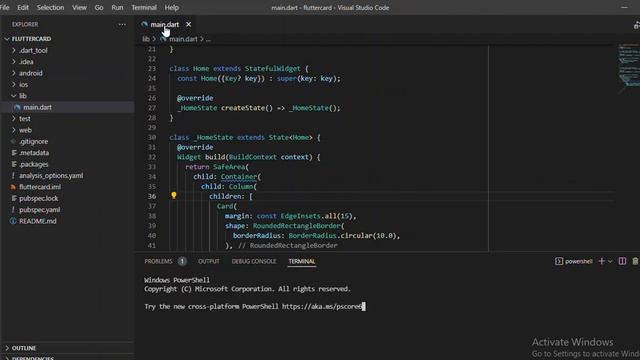Open the View menu
The width and height of the screenshot is (640, 360).
79,7
